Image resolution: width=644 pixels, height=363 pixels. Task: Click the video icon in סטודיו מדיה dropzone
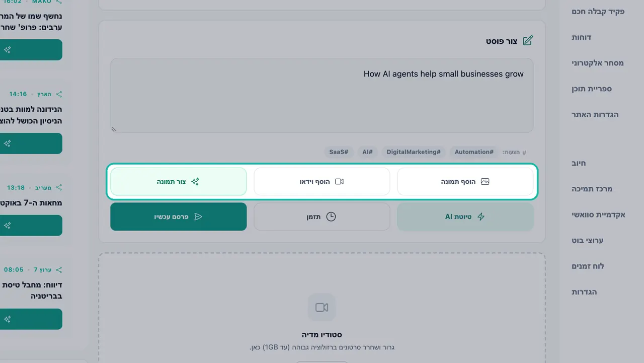tap(322, 307)
